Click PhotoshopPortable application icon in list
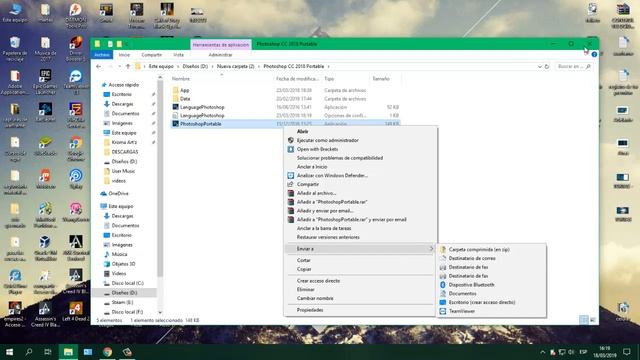This screenshot has height=360, width=640. [x=176, y=124]
